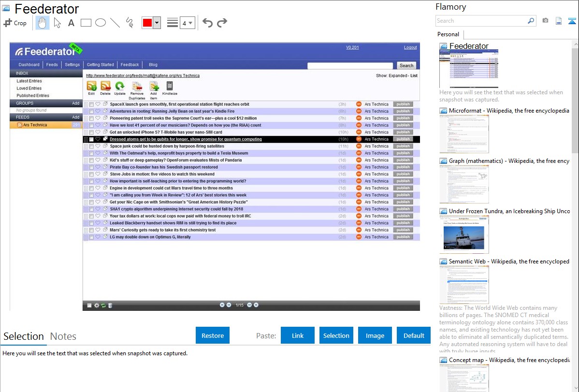Open the Microformat Wikipedia snapshot thumbnail

(x=464, y=134)
